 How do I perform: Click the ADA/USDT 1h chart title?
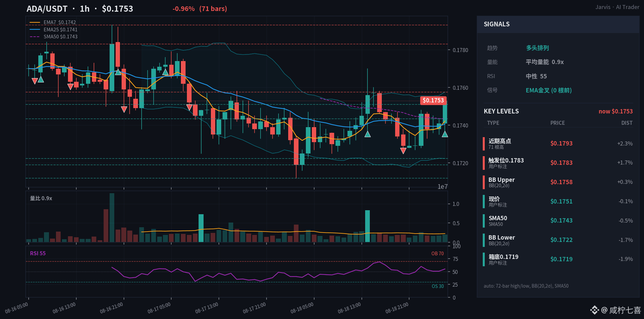point(80,9)
